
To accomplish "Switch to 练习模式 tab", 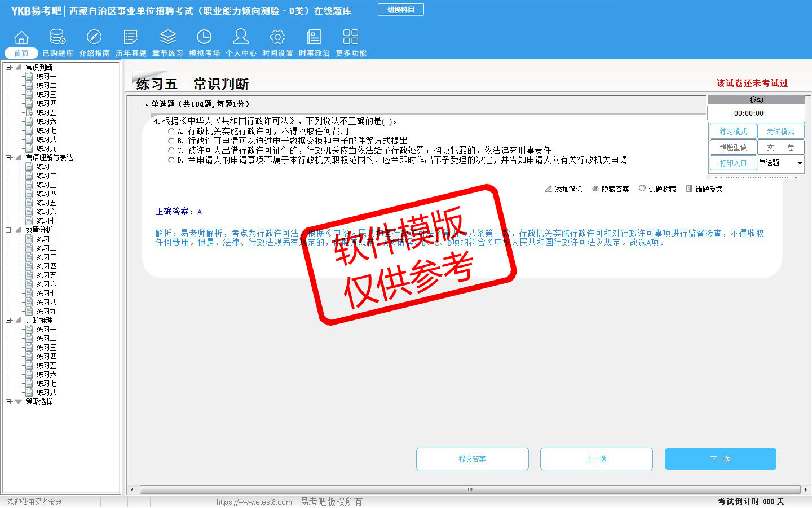I will point(733,132).
